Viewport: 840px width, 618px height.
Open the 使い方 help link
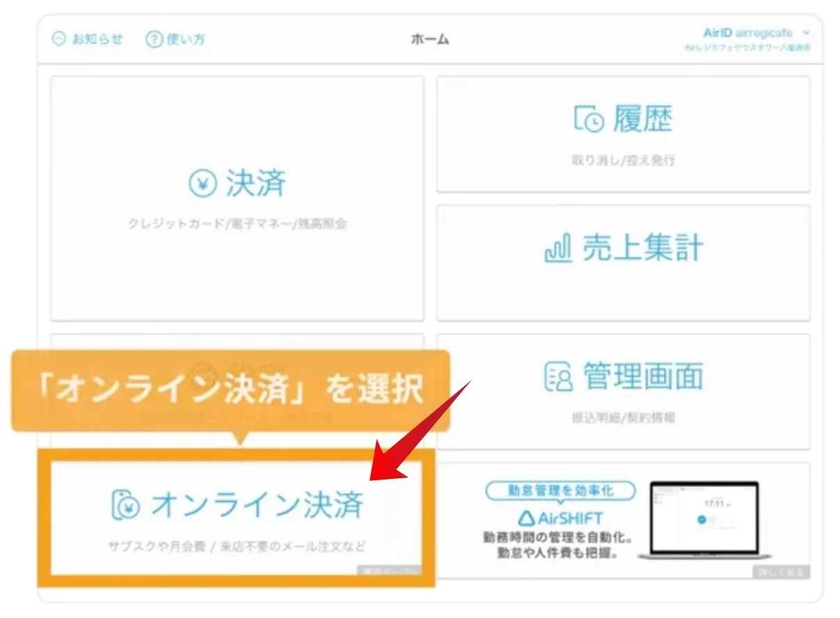pyautogui.click(x=175, y=39)
